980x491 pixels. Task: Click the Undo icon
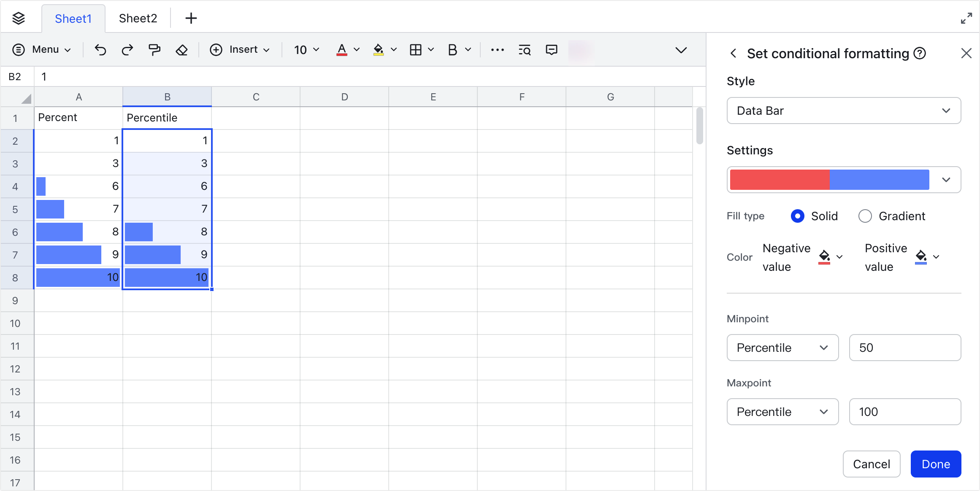pyautogui.click(x=100, y=50)
